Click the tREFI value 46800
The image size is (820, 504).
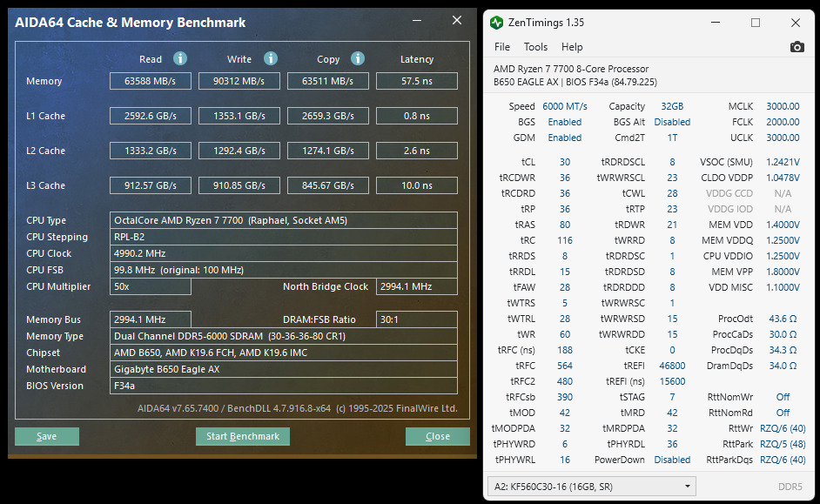[672, 366]
